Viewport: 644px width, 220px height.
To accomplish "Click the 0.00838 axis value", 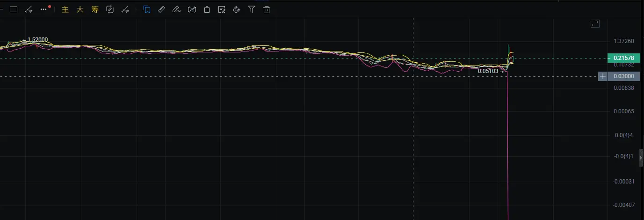I will (624, 88).
